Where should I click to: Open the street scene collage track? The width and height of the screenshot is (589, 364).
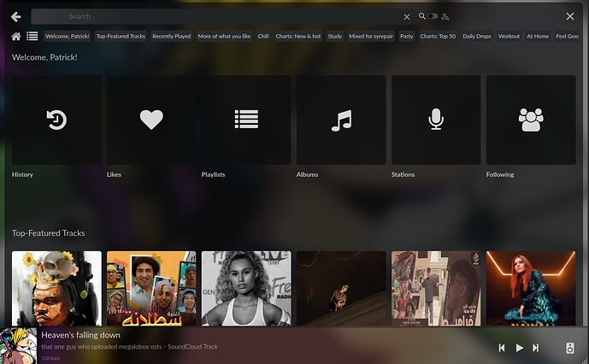pyautogui.click(x=436, y=288)
